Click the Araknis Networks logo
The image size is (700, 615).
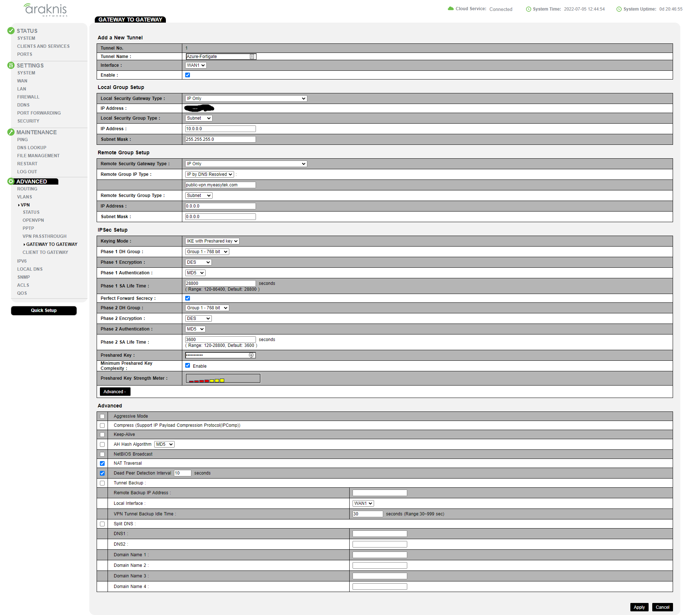point(46,9)
